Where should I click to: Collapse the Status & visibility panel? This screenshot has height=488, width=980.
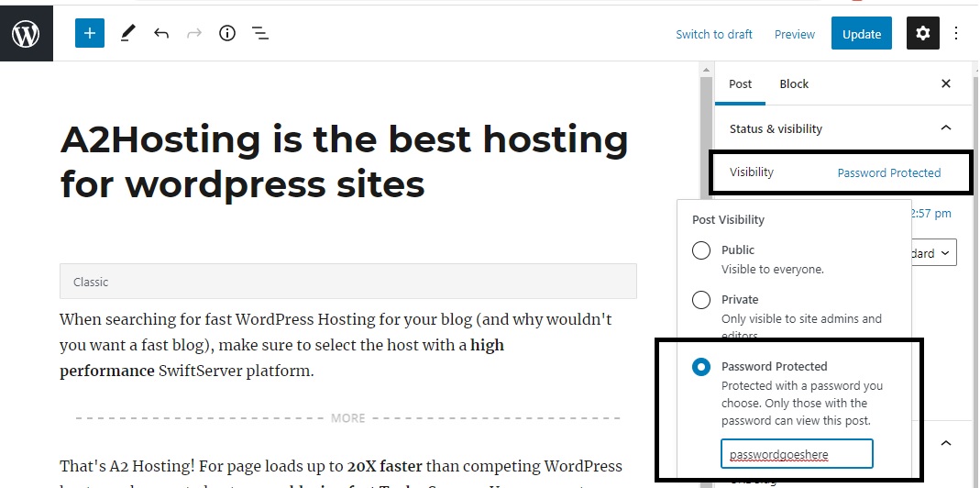tap(946, 128)
